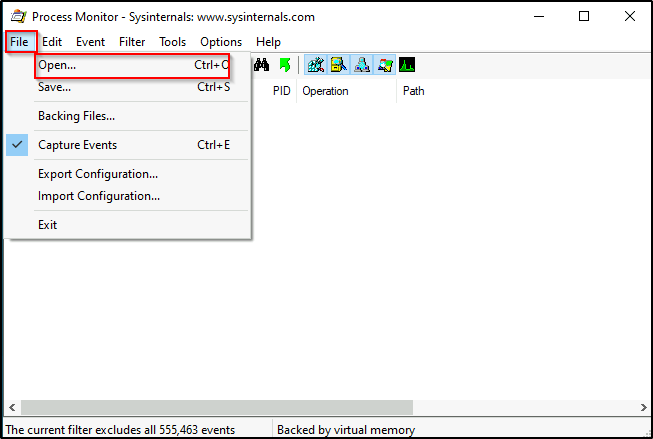The height and width of the screenshot is (439, 653).
Task: Toggle Show Process and Thread Activity icon
Action: coord(385,65)
